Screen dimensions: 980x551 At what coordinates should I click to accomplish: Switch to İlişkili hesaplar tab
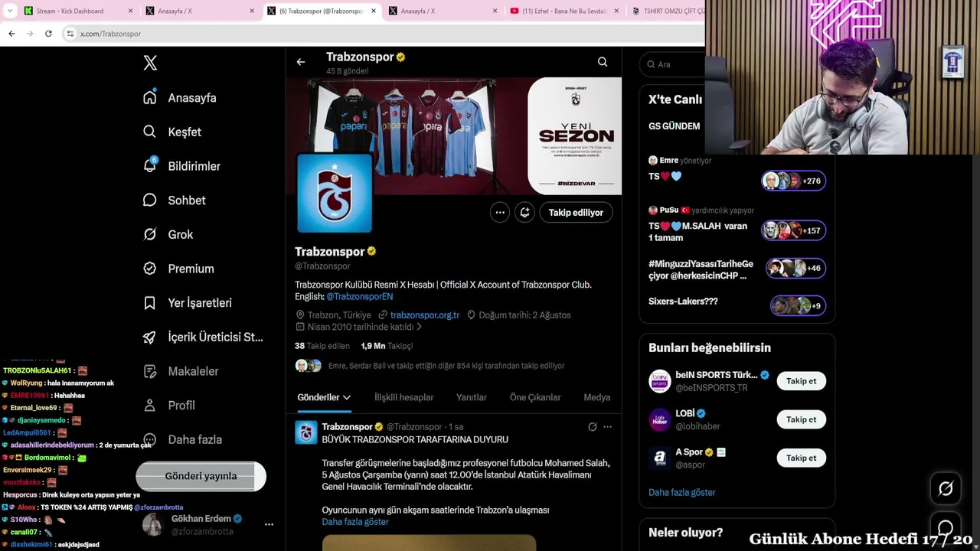(404, 397)
